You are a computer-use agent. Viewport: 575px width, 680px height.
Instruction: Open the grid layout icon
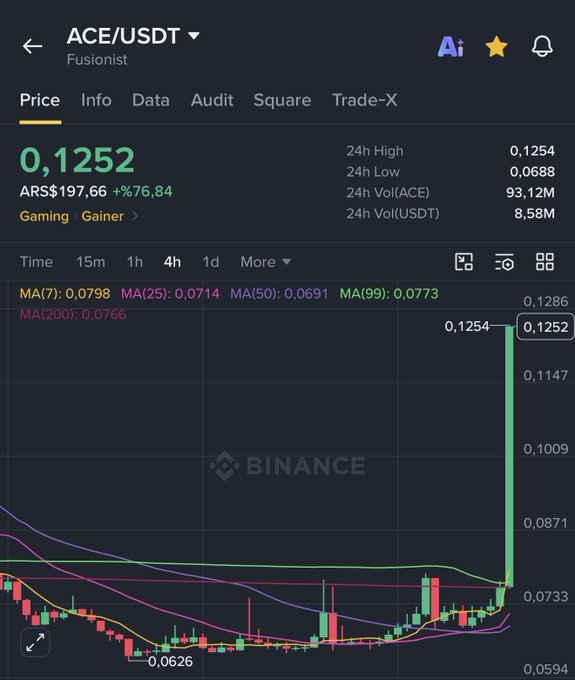pos(545,262)
